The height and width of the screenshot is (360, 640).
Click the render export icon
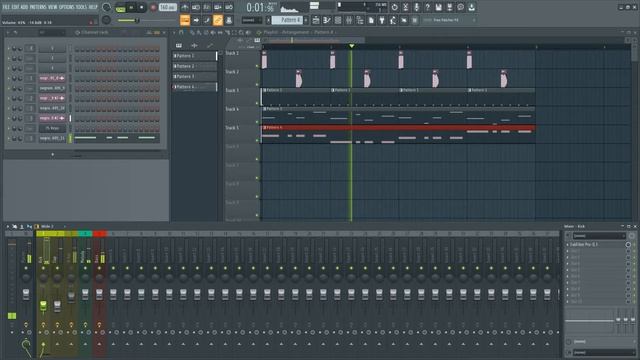(x=449, y=7)
